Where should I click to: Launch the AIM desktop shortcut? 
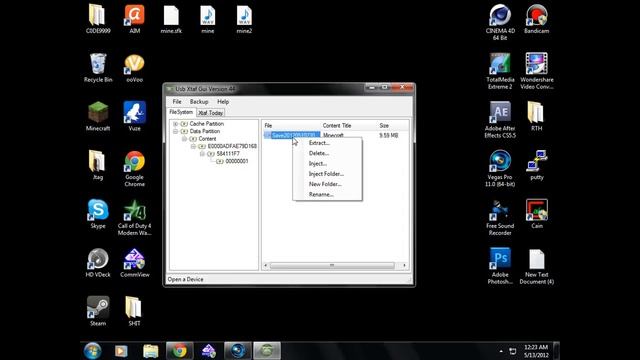pyautogui.click(x=134, y=18)
